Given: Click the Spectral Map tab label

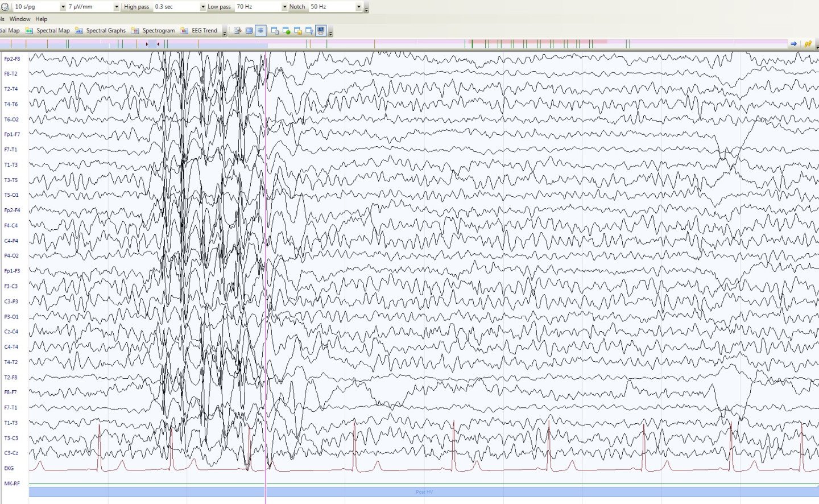Looking at the screenshot, I should pos(53,31).
